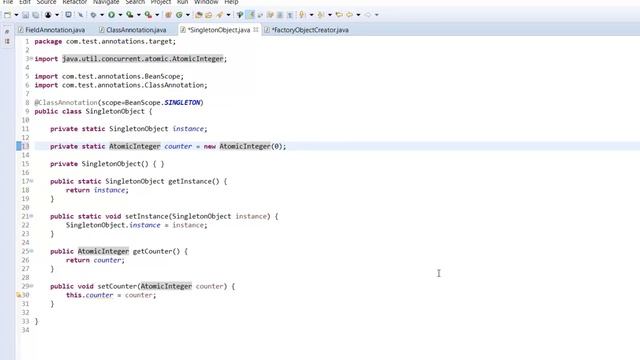Click the green Run button icon
This screenshot has height=360, width=640.
pos(111,15)
